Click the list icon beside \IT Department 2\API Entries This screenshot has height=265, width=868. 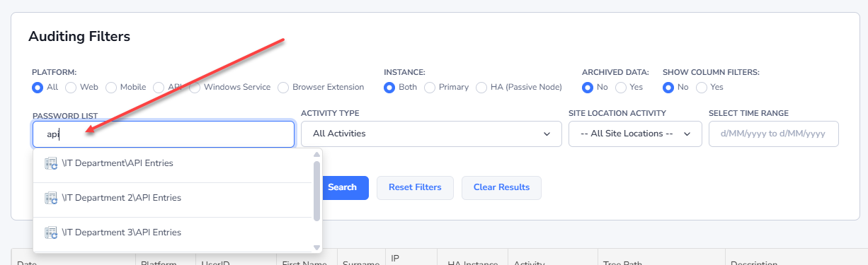point(51,199)
